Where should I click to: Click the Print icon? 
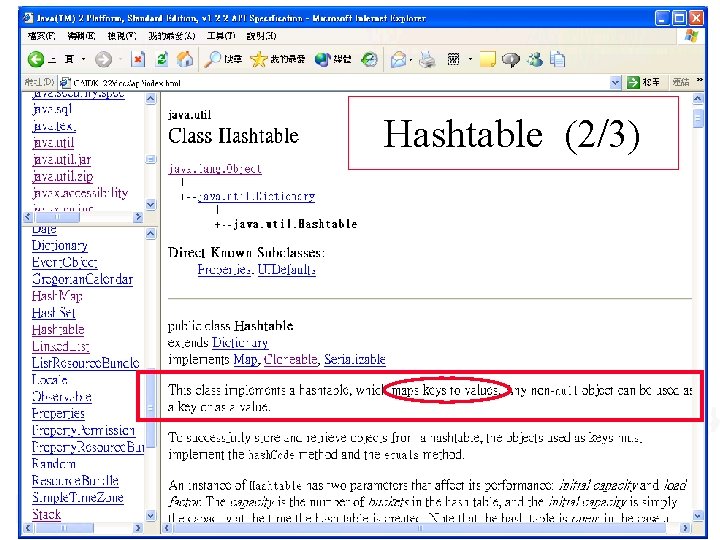click(428, 59)
